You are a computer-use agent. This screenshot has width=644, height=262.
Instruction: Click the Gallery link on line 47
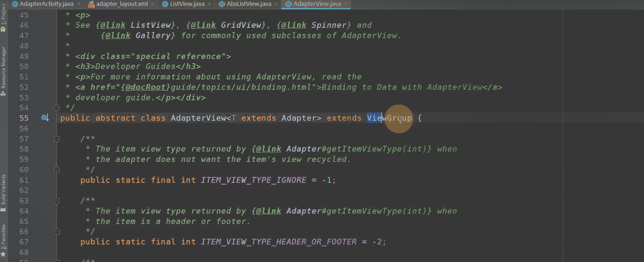pos(153,36)
